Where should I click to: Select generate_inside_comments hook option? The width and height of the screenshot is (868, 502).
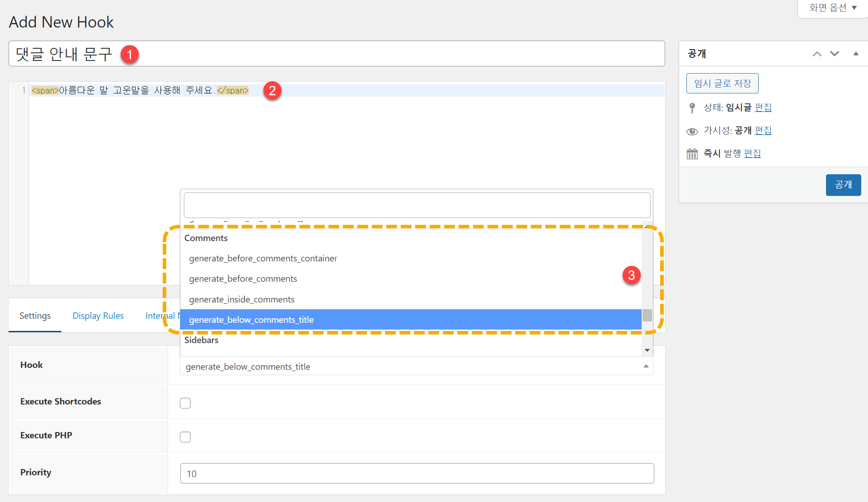[x=242, y=299]
